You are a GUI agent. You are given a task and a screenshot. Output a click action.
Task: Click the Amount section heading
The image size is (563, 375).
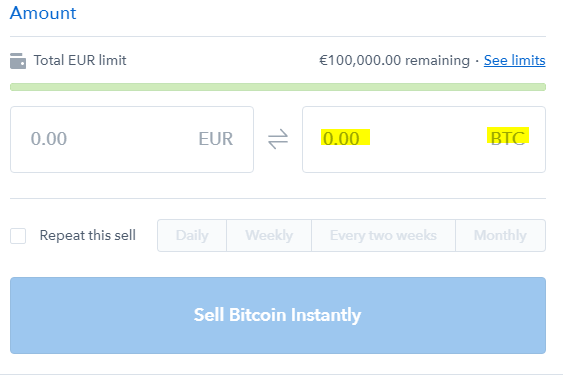[x=43, y=13]
